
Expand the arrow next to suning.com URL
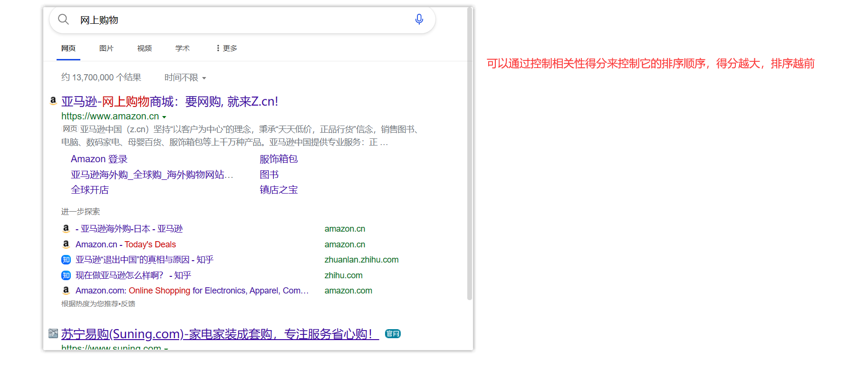166,349
